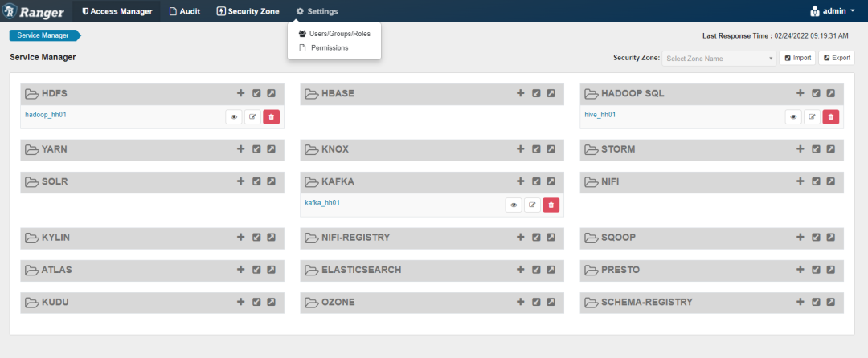Edit the hadoop_hh01 service
Viewport: 868px width, 358px height.
point(252,116)
